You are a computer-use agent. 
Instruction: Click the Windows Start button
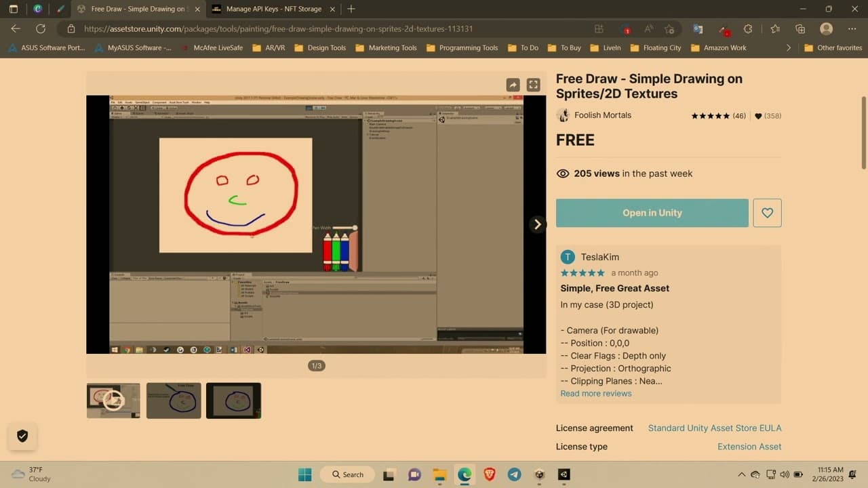click(304, 474)
